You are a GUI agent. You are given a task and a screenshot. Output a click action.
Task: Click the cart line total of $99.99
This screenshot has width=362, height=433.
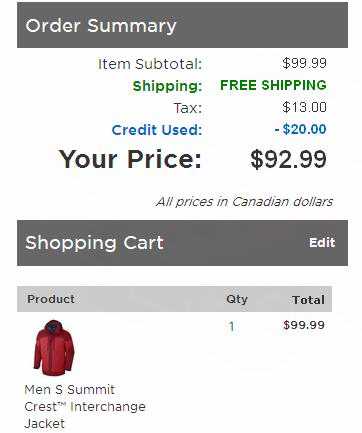point(304,325)
